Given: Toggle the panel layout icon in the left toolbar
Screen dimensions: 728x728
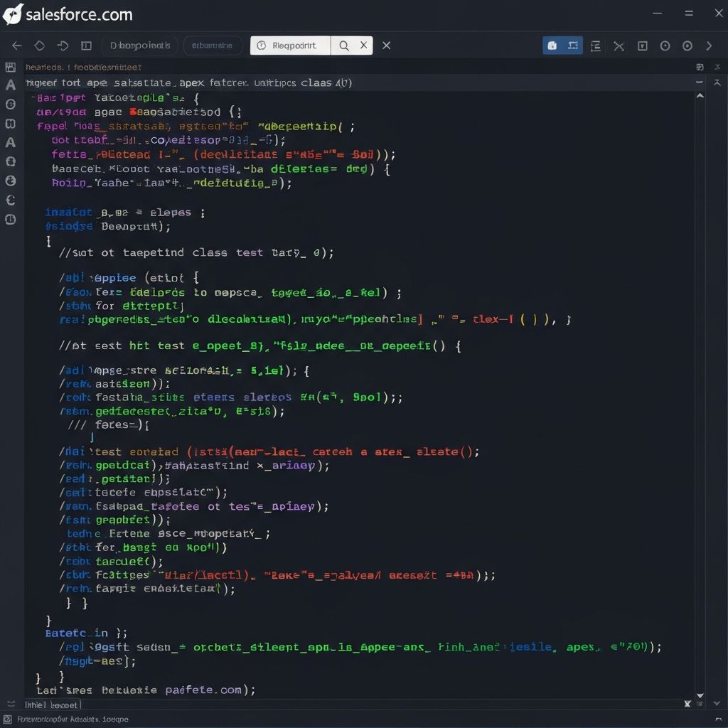Looking at the screenshot, I should point(86,45).
